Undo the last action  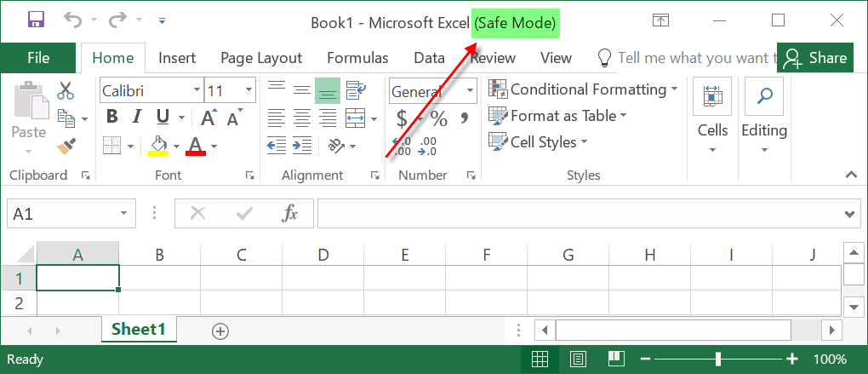point(73,20)
